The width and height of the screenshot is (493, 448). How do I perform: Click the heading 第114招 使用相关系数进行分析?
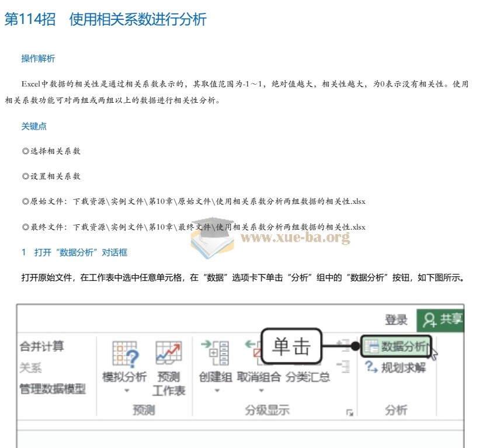pyautogui.click(x=105, y=19)
